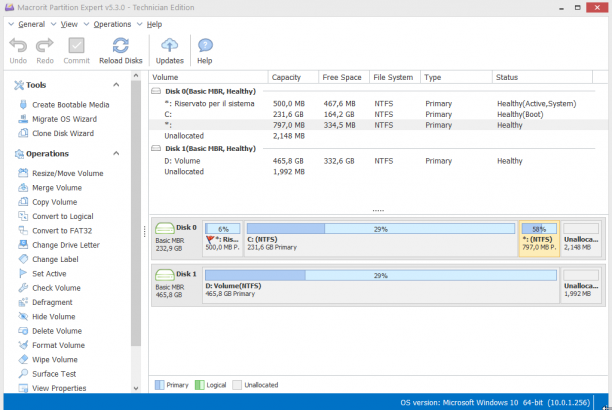Sort by Status column header
Viewport: 612px width, 410px height.
click(542, 77)
